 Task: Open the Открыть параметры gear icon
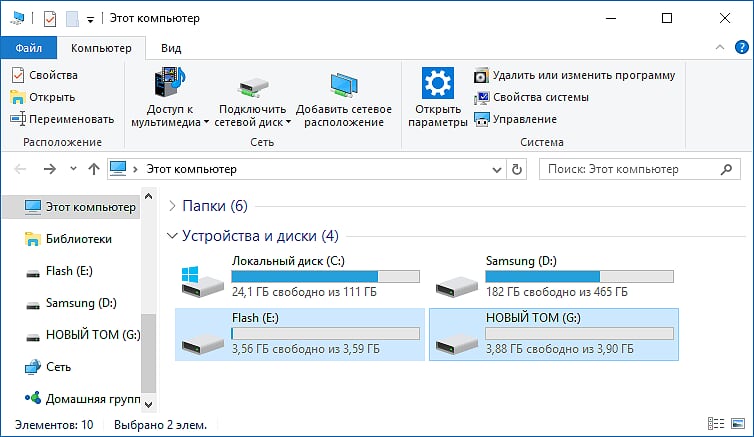coord(438,83)
